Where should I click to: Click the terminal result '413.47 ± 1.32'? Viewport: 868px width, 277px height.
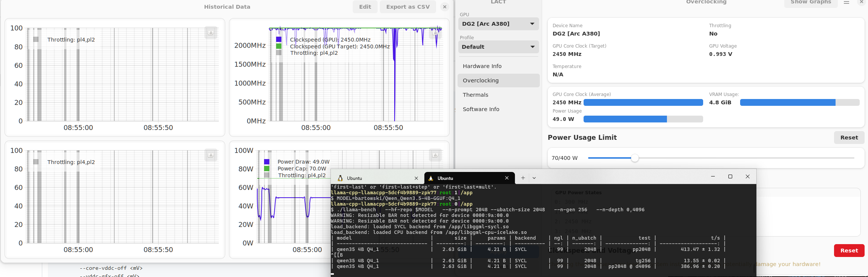click(701, 249)
